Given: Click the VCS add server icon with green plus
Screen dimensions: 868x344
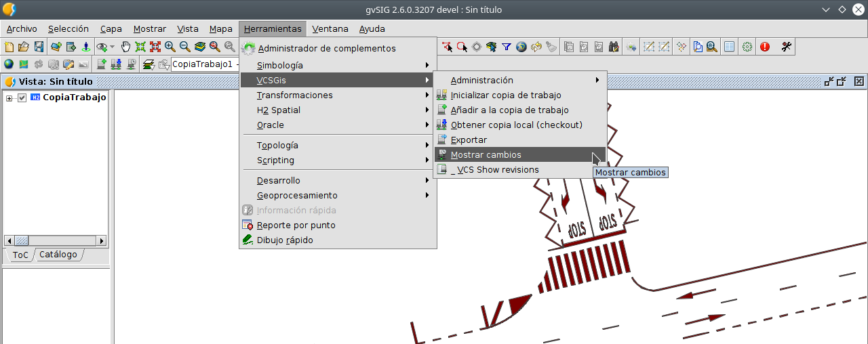Looking at the screenshot, I should (x=102, y=64).
